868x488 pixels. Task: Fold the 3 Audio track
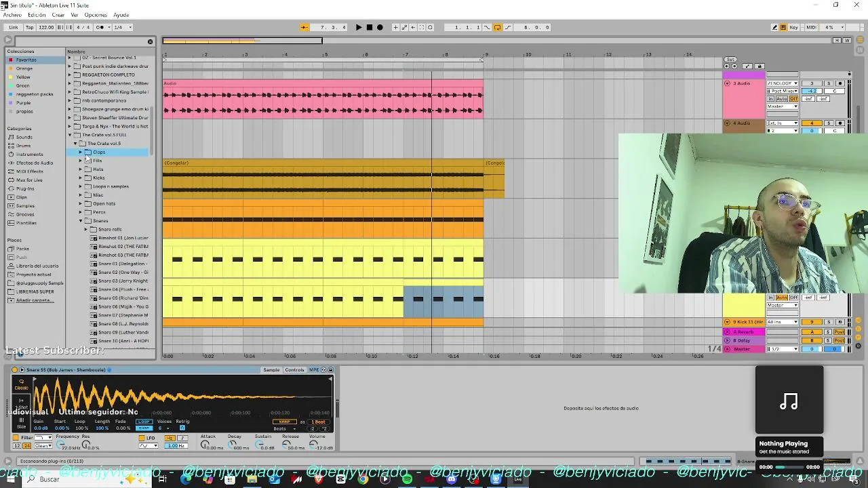[728, 83]
